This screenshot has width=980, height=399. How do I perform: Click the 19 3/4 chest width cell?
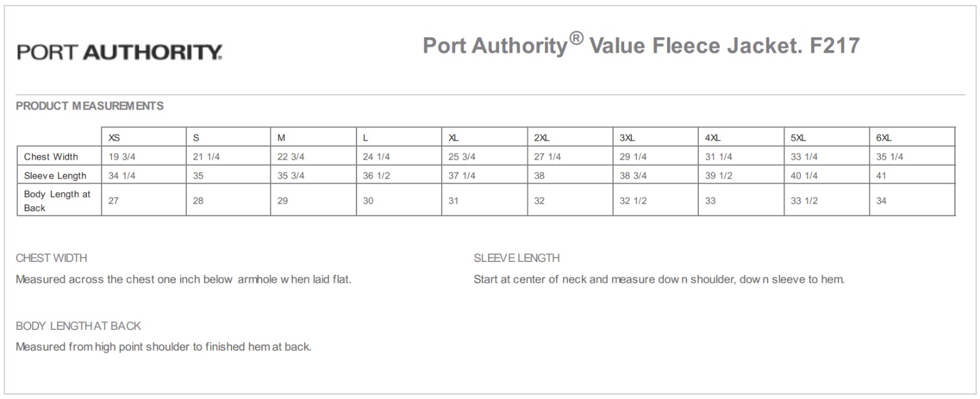click(x=122, y=157)
